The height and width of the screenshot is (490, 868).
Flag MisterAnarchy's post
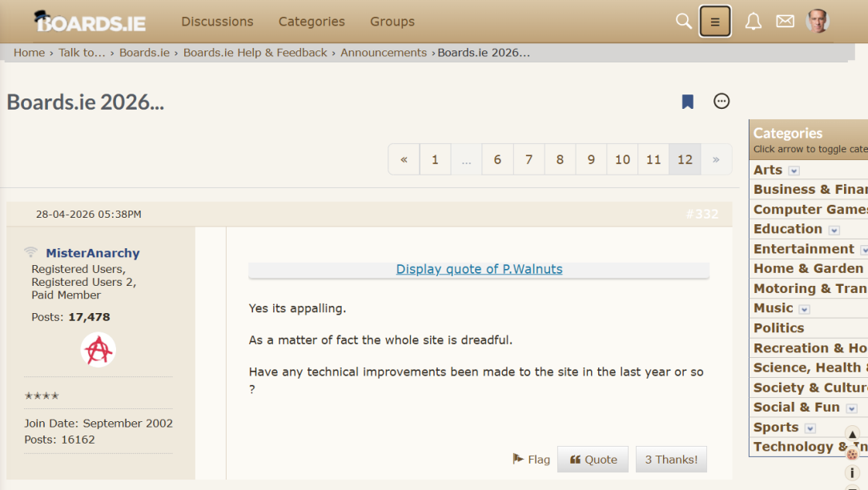(531, 459)
